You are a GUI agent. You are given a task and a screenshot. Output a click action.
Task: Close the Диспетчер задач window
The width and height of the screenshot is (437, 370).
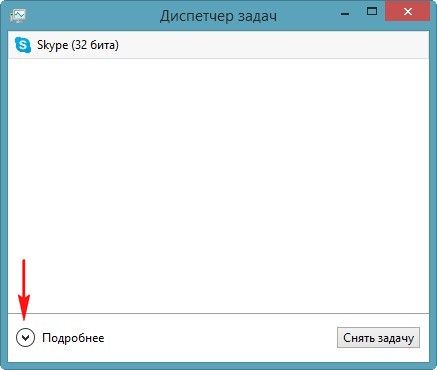click(x=407, y=12)
